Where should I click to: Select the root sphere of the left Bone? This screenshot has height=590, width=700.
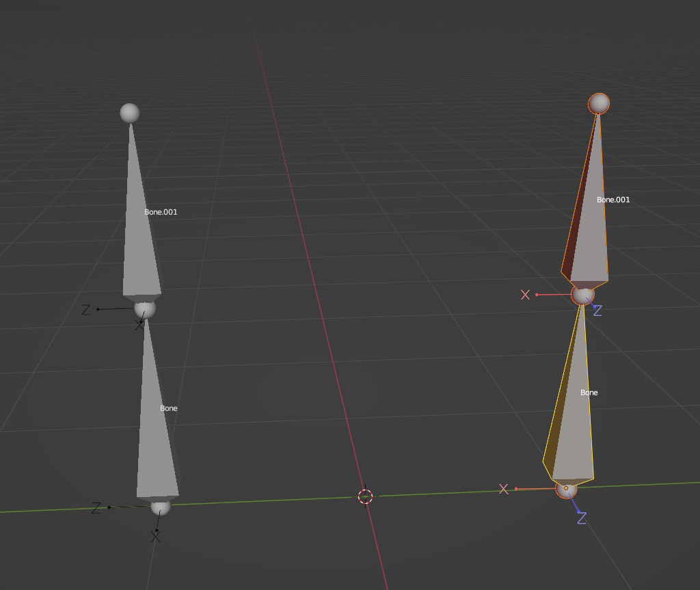(x=159, y=507)
